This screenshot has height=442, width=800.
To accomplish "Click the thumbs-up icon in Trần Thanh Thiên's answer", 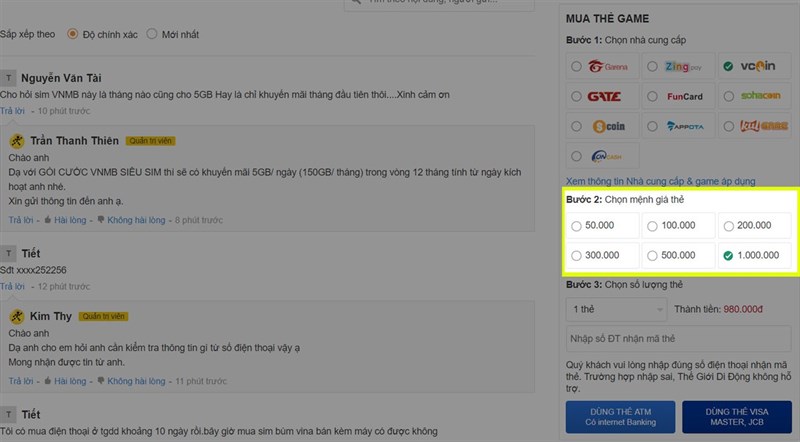I will (x=47, y=219).
